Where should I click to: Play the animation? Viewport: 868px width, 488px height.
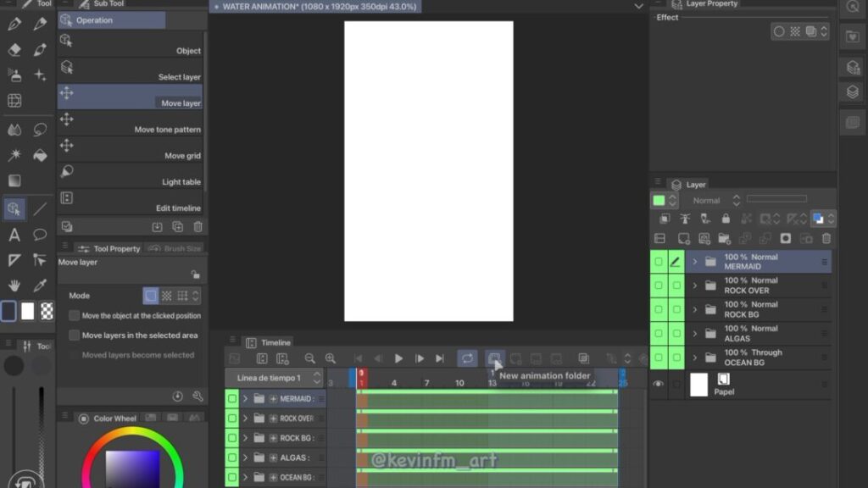click(x=398, y=358)
